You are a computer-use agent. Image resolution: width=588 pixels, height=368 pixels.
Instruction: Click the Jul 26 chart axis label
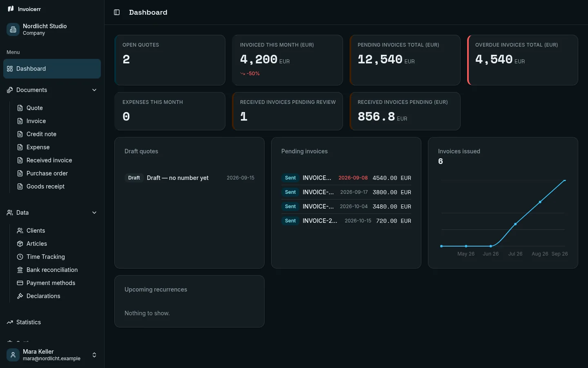coord(515,254)
